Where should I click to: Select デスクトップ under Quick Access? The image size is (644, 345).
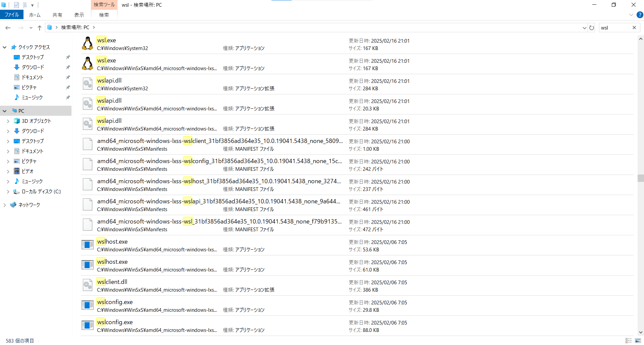click(x=33, y=57)
